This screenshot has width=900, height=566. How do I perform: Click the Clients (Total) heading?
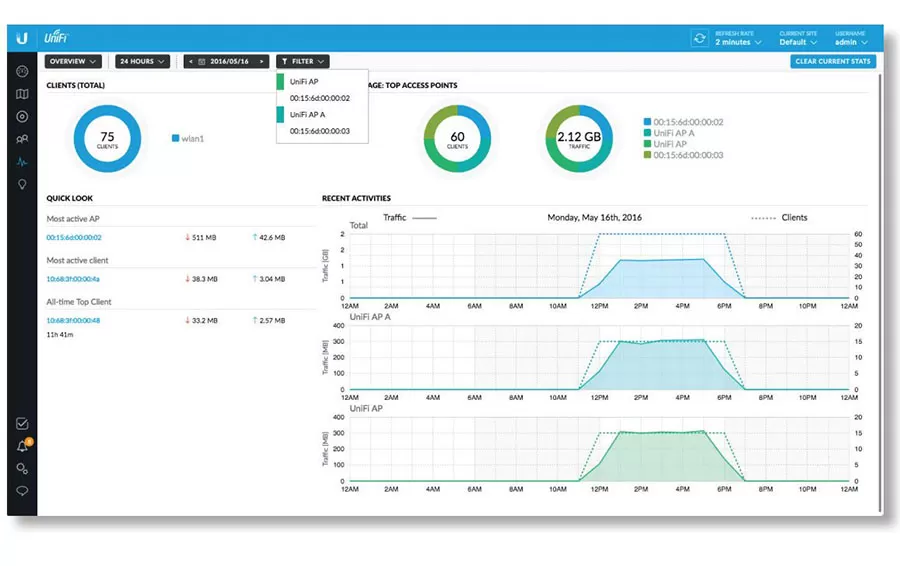pyautogui.click(x=75, y=85)
